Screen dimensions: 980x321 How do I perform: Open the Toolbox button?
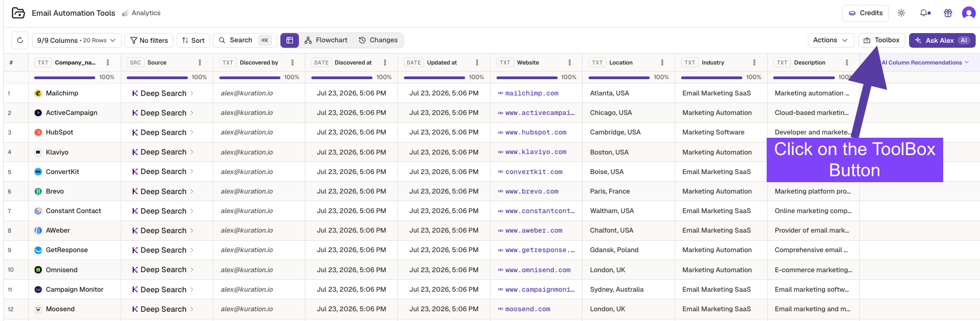click(881, 40)
